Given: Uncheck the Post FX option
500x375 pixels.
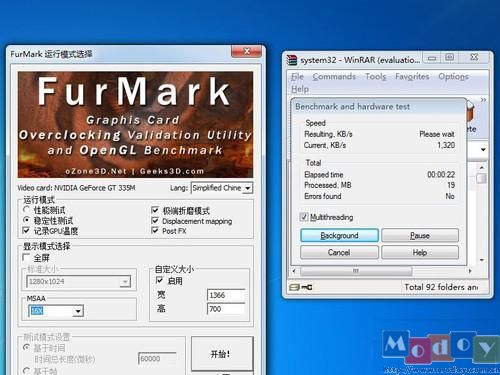Looking at the screenshot, I should tap(155, 230).
